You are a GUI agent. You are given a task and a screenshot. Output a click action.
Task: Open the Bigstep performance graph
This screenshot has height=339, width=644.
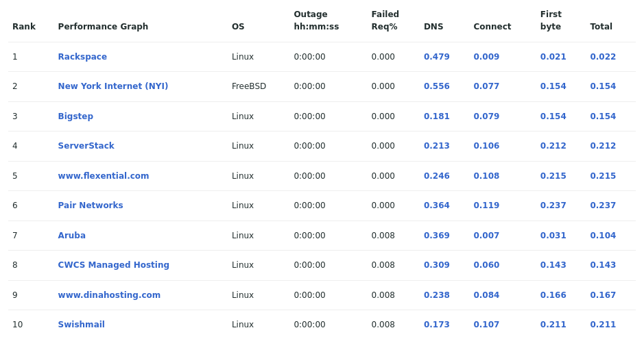tap(75, 116)
